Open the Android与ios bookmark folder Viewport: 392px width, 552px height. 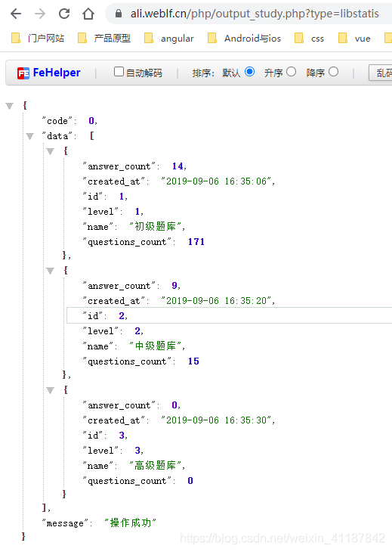pyautogui.click(x=245, y=38)
